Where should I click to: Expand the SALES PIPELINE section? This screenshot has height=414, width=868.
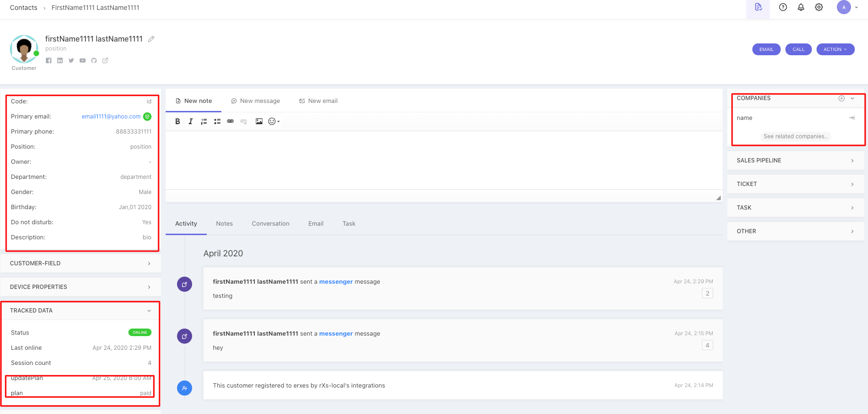[796, 161]
